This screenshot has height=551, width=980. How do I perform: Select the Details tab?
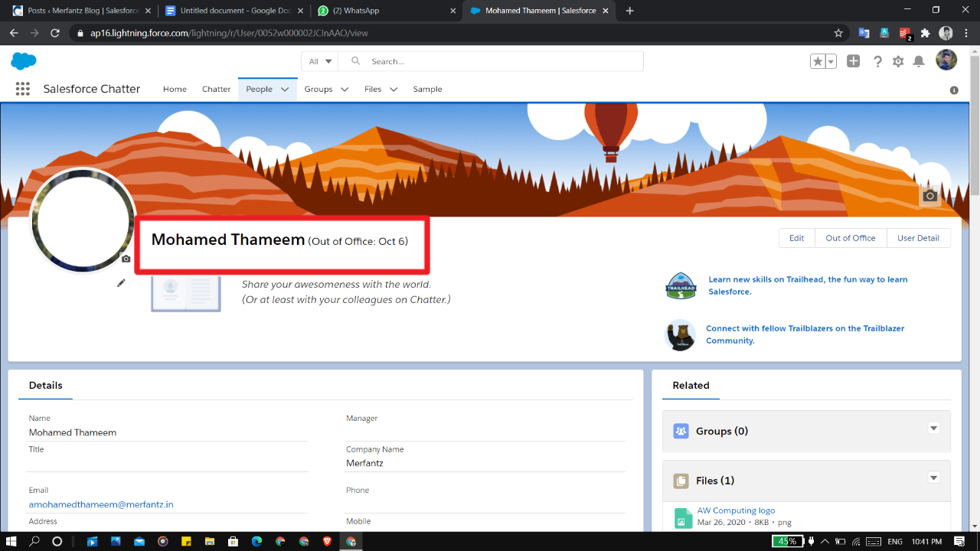(x=46, y=386)
